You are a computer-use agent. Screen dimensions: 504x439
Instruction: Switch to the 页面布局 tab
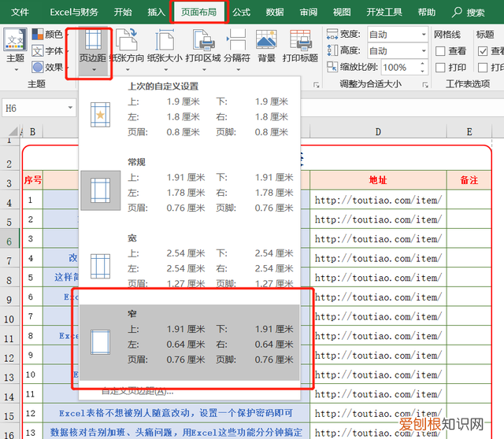pyautogui.click(x=198, y=13)
